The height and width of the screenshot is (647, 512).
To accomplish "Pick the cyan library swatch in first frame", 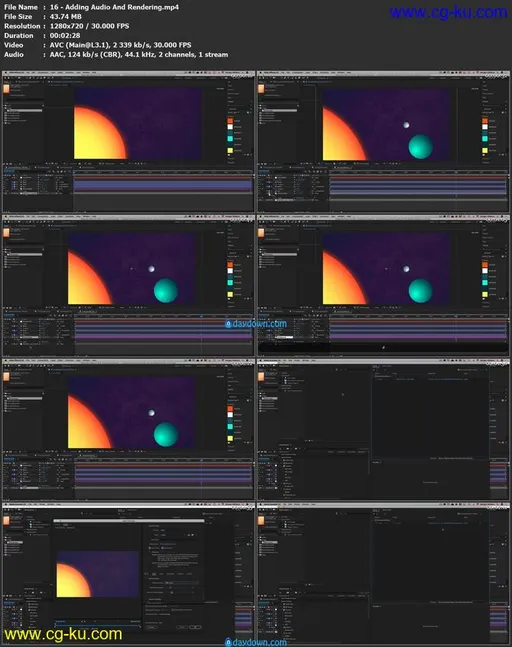I will point(230,138).
